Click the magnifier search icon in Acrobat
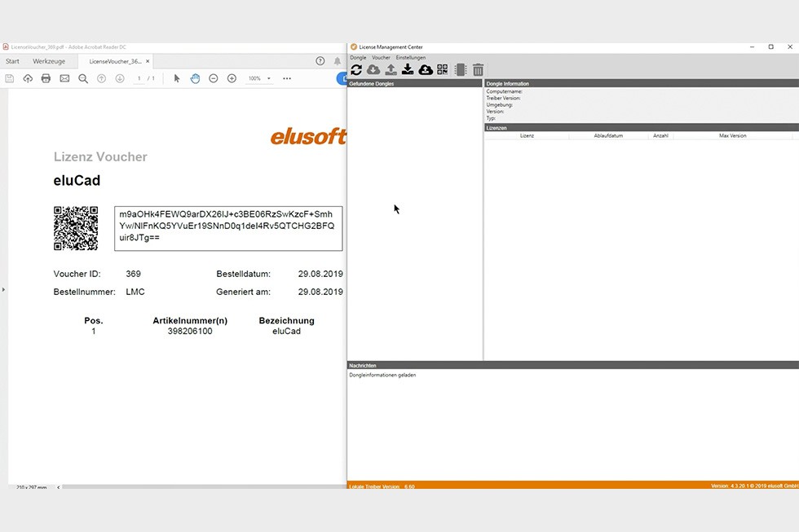This screenshot has width=799, height=532. 83,78
